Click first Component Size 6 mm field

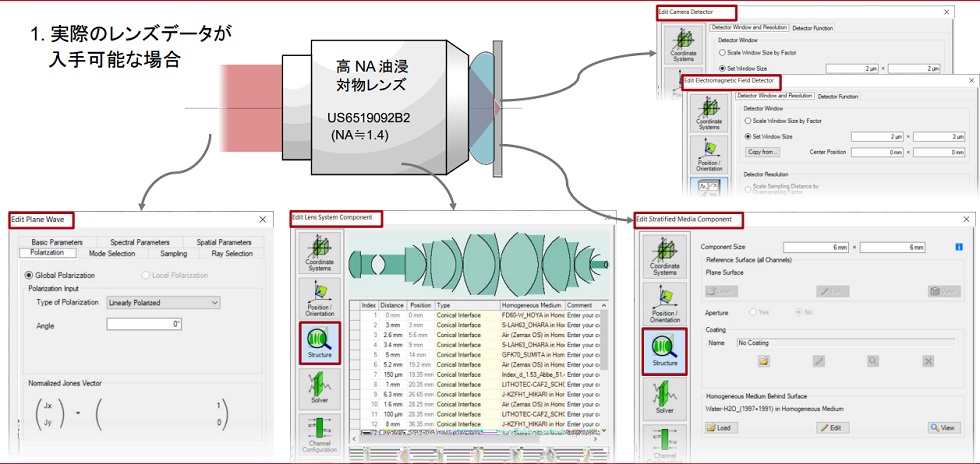click(816, 248)
